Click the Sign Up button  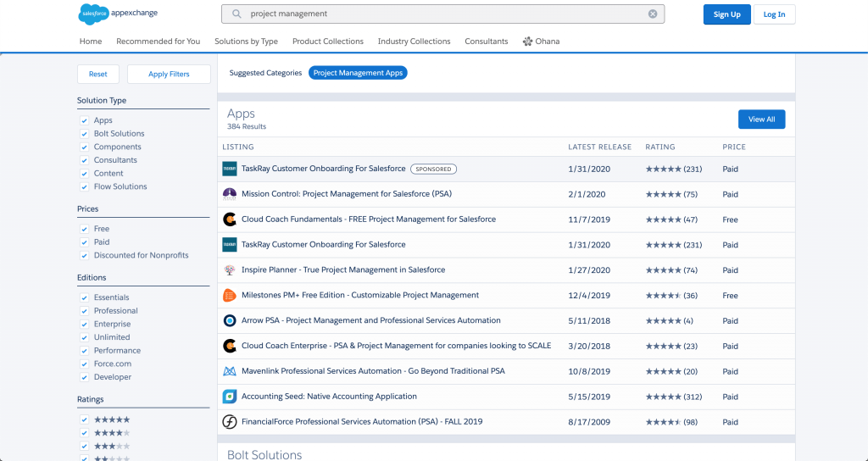tap(726, 14)
